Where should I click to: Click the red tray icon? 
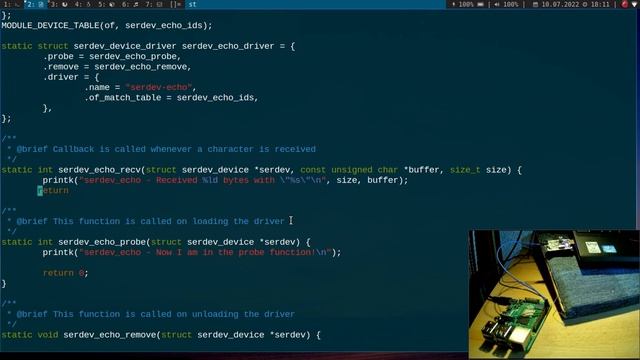[x=624, y=4]
